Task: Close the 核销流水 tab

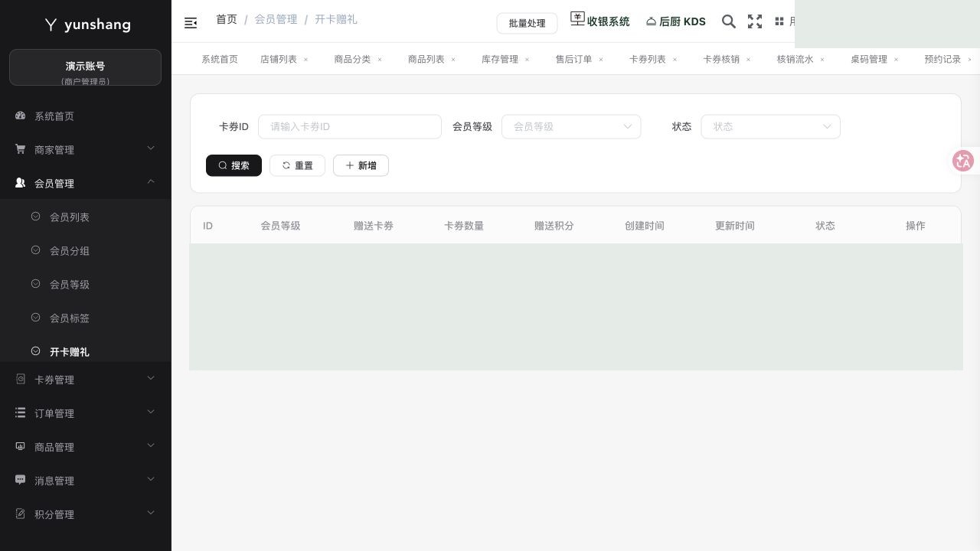Action: (822, 60)
